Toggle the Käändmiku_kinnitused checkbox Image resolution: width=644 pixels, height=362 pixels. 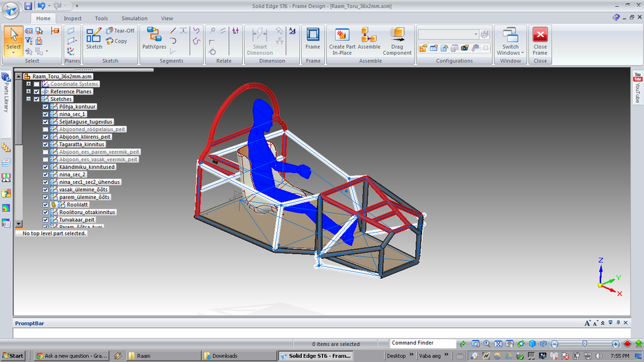tap(46, 167)
